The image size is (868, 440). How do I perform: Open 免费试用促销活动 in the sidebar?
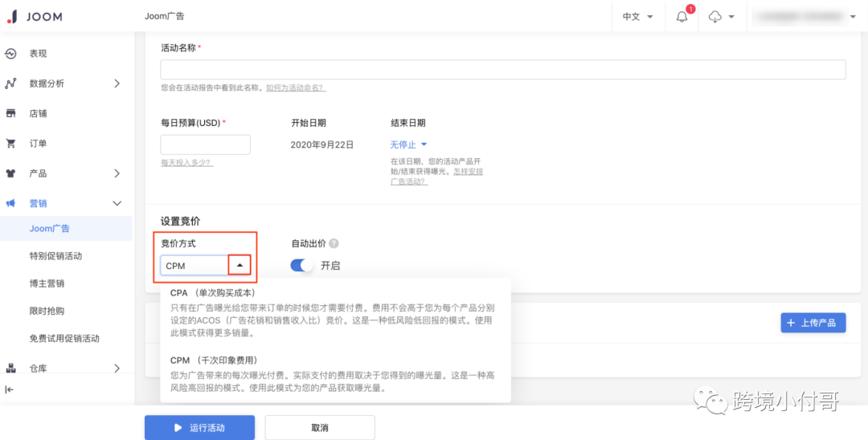66,338
